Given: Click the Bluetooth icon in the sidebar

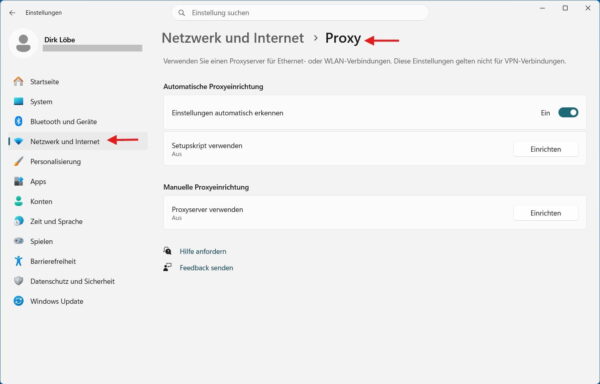Looking at the screenshot, I should pos(18,121).
